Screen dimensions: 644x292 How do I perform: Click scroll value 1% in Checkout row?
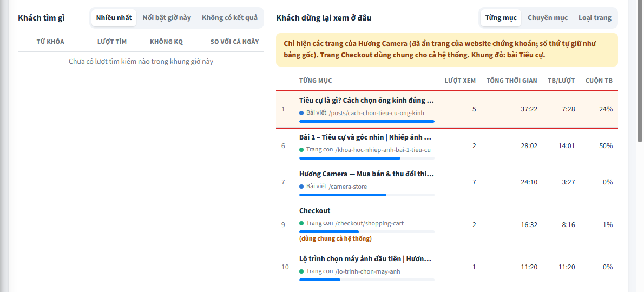click(x=608, y=225)
